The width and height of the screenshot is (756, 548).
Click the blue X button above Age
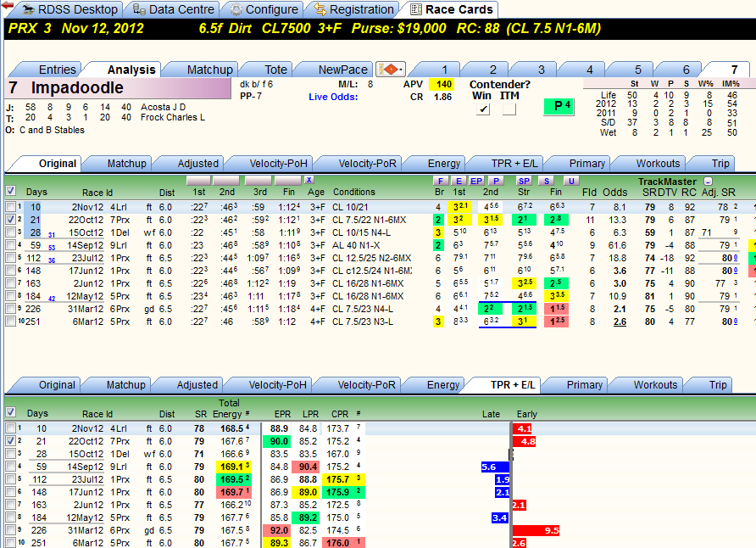(309, 180)
